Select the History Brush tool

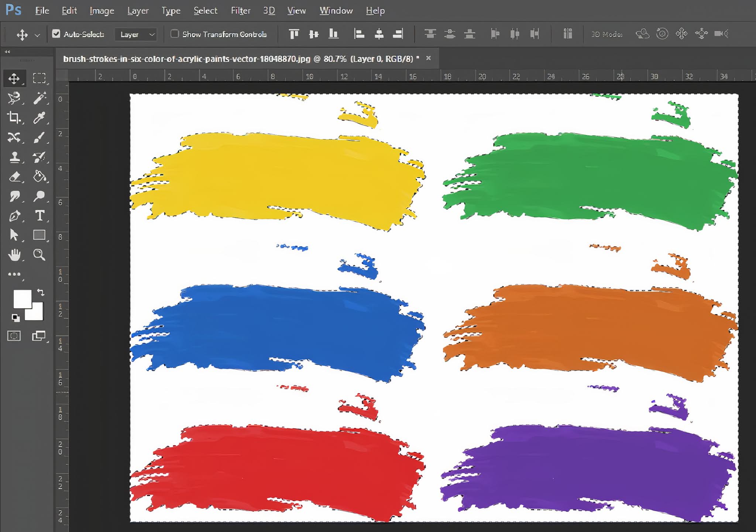pyautogui.click(x=39, y=157)
